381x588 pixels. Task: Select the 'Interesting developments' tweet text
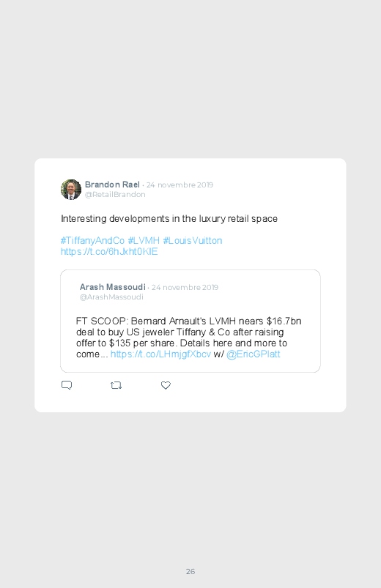click(x=169, y=219)
